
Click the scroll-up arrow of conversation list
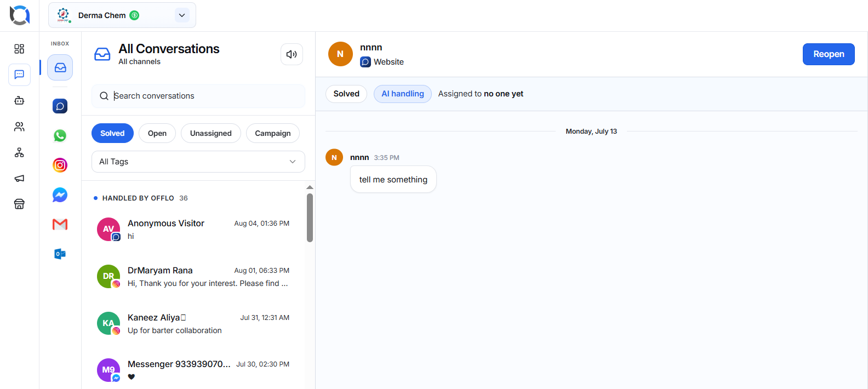310,187
